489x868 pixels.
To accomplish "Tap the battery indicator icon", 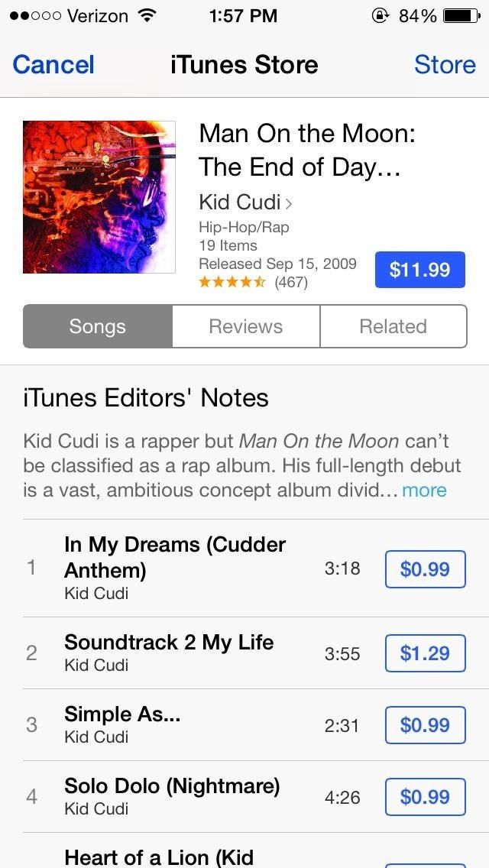I will coord(462,16).
